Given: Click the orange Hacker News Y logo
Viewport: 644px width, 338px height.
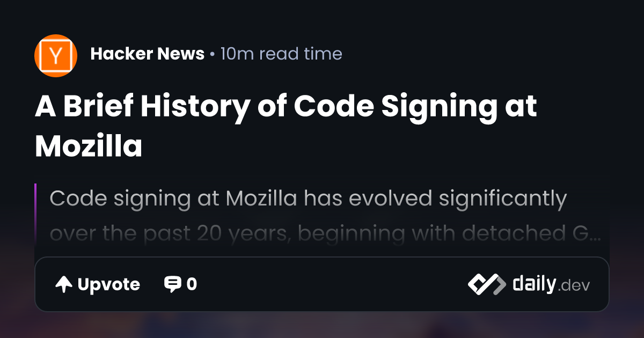Looking at the screenshot, I should (x=56, y=56).
